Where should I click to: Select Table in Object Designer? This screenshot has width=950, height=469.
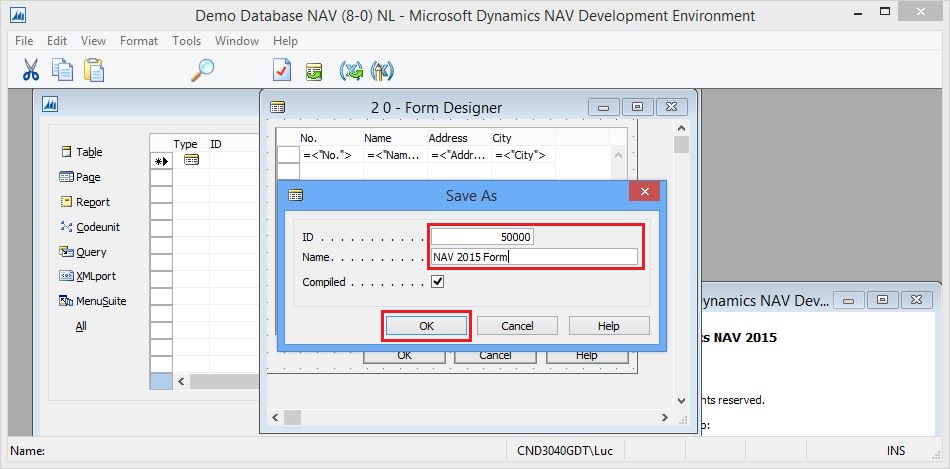[82, 152]
